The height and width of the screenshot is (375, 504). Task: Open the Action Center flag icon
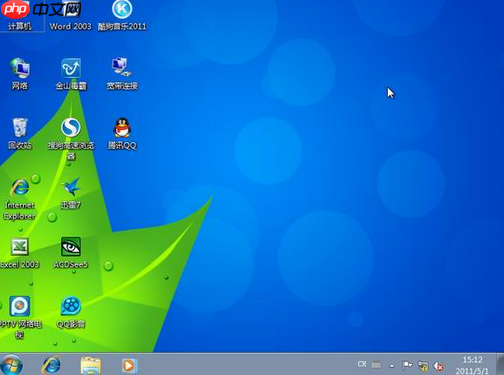pyautogui.click(x=407, y=366)
